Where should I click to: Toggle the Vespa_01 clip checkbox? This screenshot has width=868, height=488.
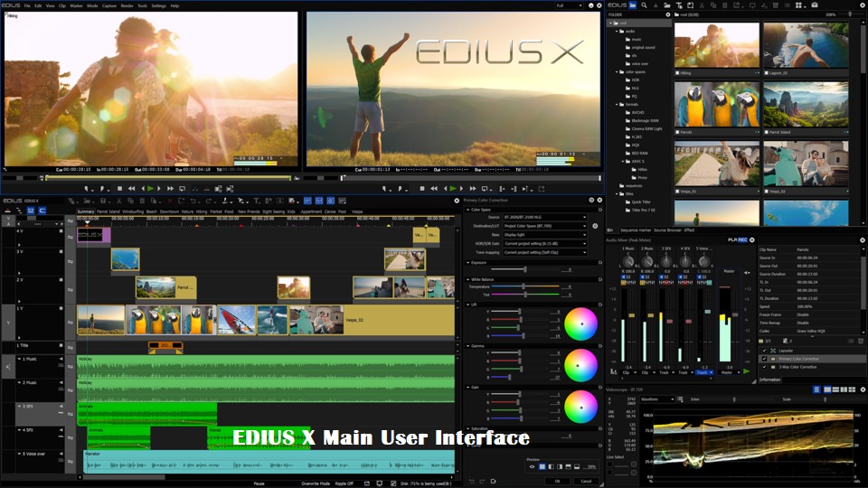click(x=677, y=192)
